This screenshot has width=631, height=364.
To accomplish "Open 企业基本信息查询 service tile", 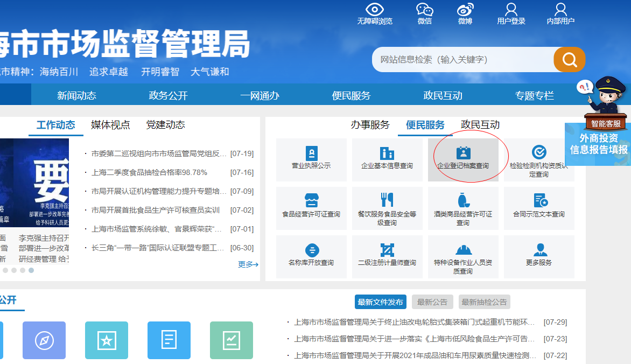I will click(x=387, y=160).
